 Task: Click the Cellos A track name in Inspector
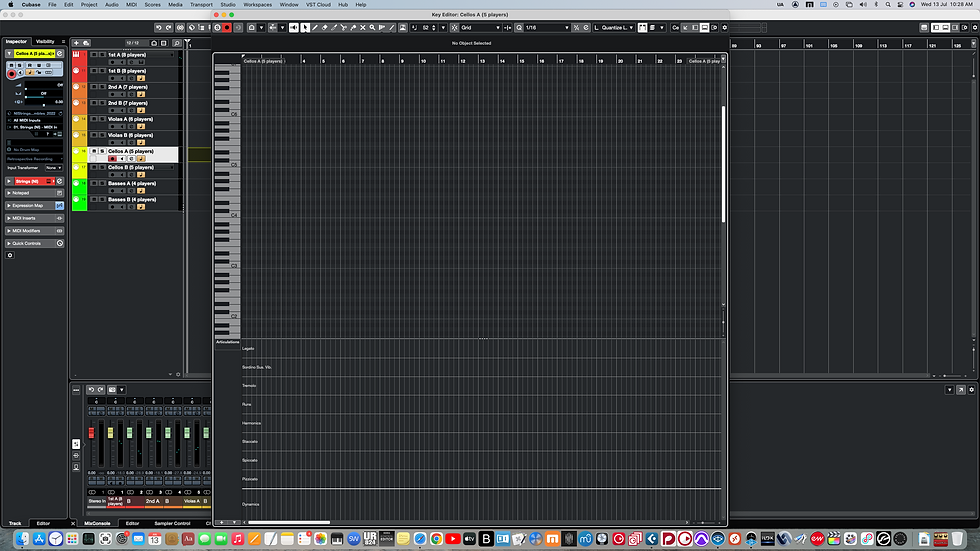coord(34,54)
